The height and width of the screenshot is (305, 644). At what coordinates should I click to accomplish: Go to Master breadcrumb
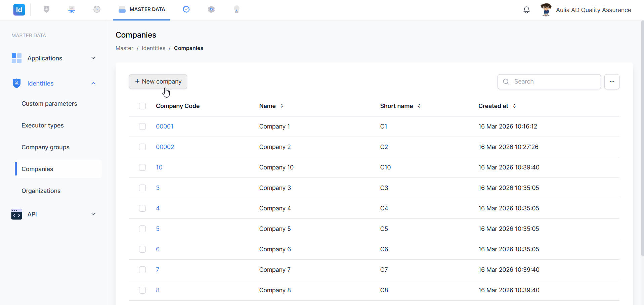coord(124,48)
